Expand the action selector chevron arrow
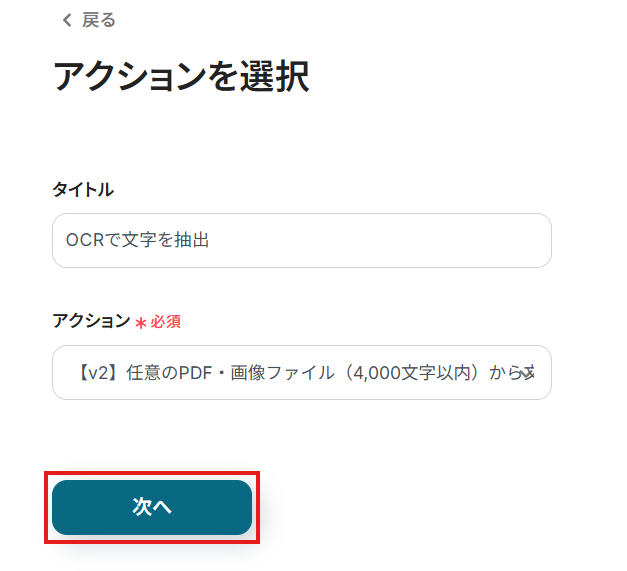The width and height of the screenshot is (627, 571). point(528,373)
